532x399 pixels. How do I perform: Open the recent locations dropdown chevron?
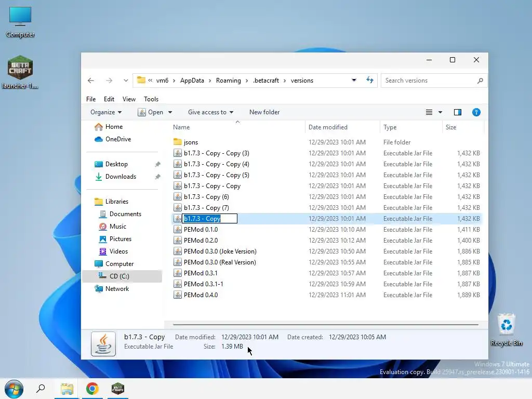(x=126, y=81)
